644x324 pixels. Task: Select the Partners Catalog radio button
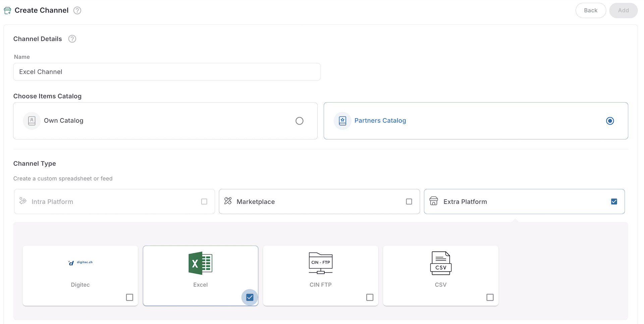(x=610, y=121)
